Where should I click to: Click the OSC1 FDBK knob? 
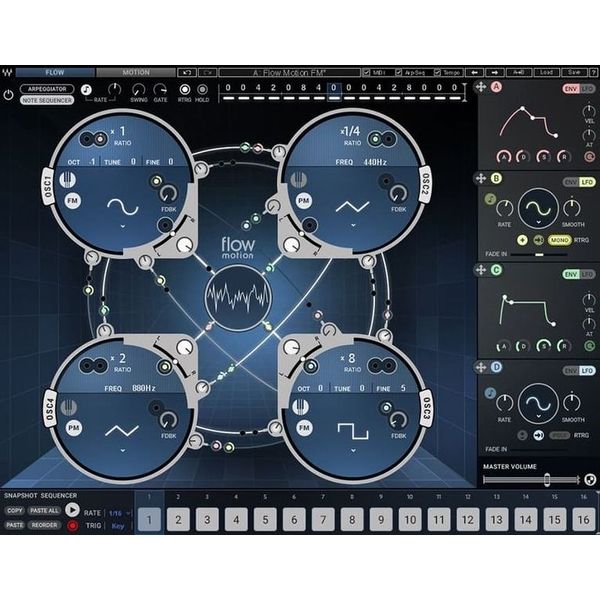[168, 194]
